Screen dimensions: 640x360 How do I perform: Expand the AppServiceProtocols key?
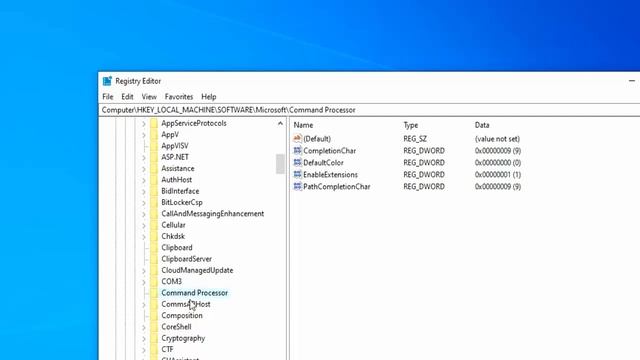tap(144, 124)
